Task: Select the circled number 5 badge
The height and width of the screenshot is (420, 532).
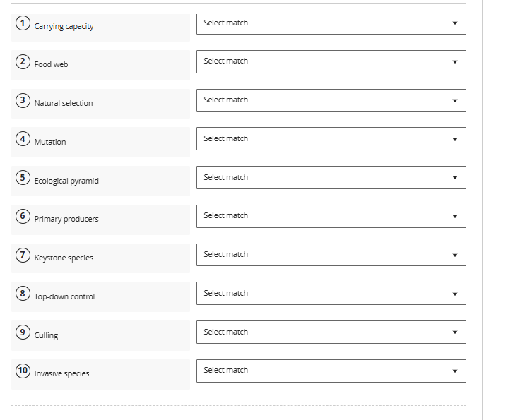Action: point(23,178)
